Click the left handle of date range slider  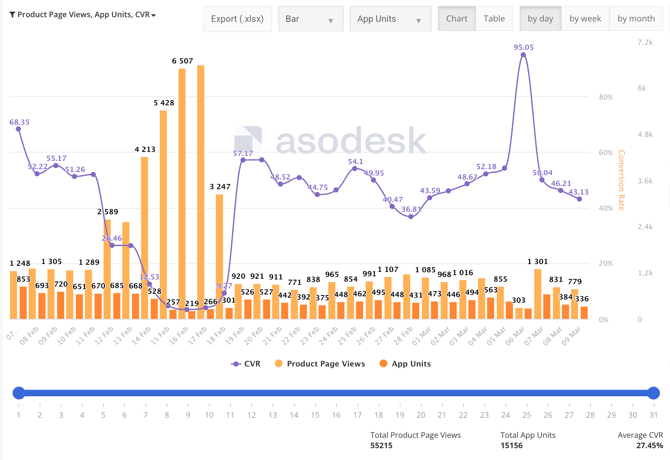pyautogui.click(x=18, y=393)
